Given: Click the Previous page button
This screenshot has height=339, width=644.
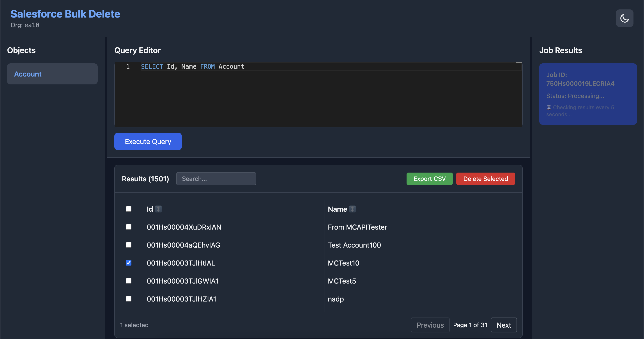Looking at the screenshot, I should (x=430, y=325).
